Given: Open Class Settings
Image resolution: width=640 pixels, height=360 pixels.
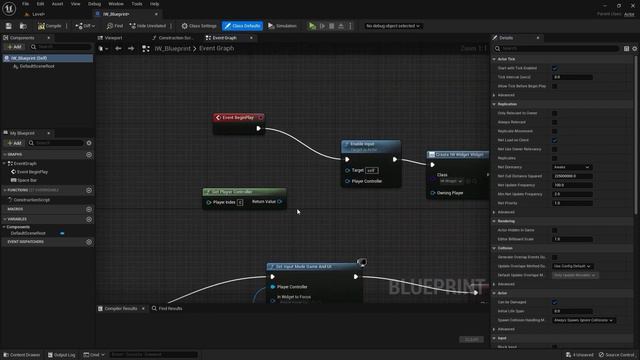Looking at the screenshot, I should [199, 26].
